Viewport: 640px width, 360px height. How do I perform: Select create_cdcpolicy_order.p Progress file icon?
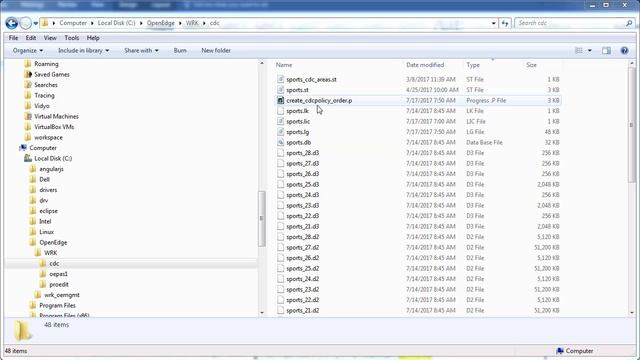(x=280, y=100)
